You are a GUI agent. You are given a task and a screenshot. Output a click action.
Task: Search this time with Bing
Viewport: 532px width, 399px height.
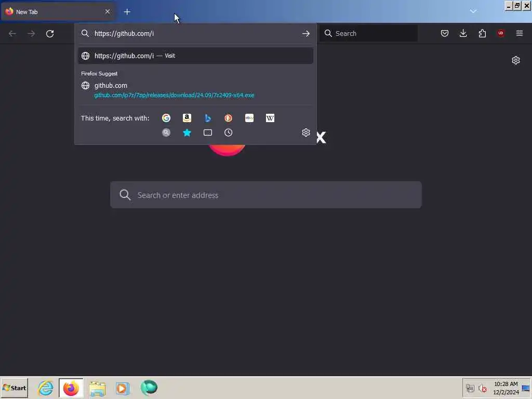click(x=208, y=118)
